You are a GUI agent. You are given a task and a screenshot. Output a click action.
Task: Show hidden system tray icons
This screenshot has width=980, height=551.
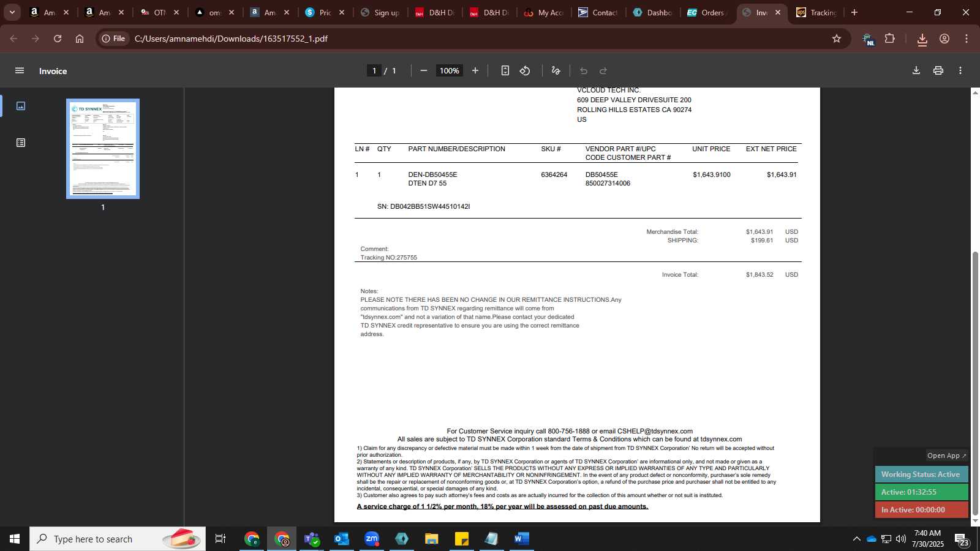pos(856,539)
